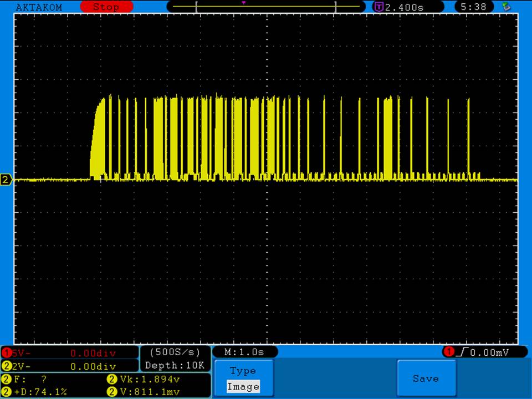Click the 5:38 clock display
Screen dimensions: 532x399
pyautogui.click(x=473, y=7)
